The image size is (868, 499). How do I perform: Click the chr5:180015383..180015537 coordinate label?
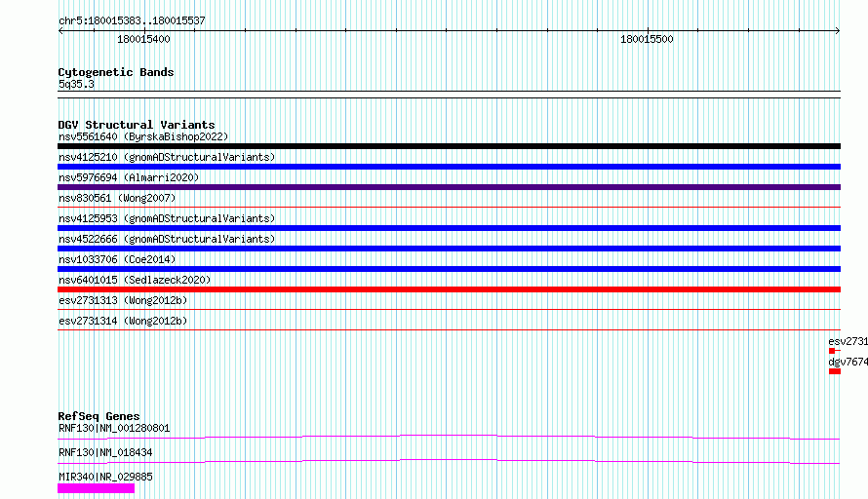click(132, 20)
